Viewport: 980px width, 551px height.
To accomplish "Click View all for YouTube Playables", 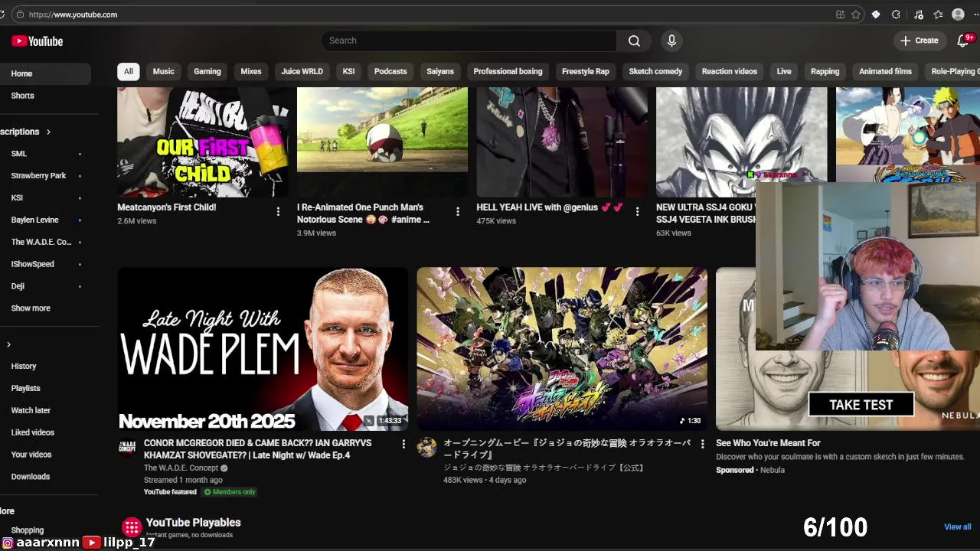I will tap(957, 527).
